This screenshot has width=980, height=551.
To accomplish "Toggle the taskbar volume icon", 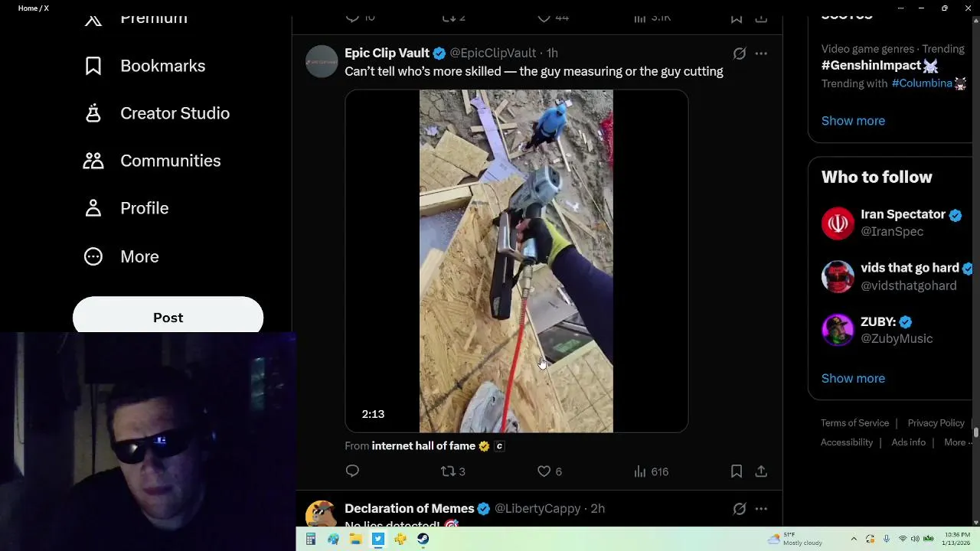I will point(915,539).
